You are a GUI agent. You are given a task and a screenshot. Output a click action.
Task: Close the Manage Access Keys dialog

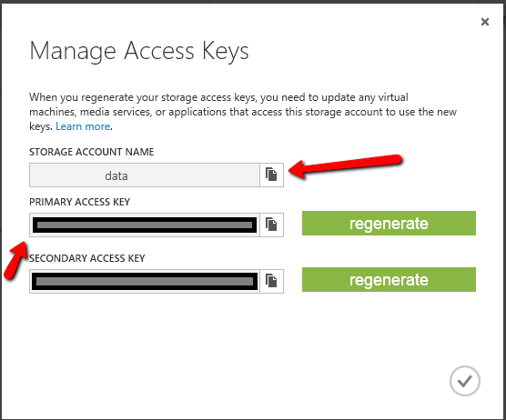point(485,22)
